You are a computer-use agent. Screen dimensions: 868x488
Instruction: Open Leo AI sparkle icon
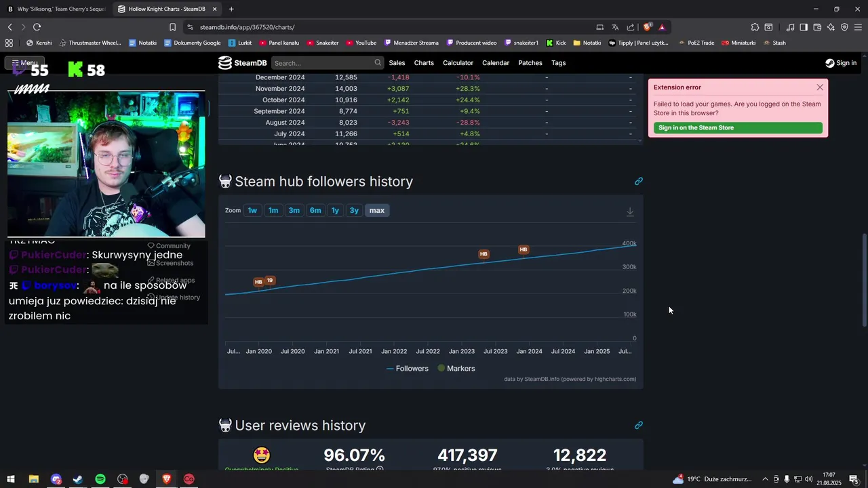(x=831, y=27)
